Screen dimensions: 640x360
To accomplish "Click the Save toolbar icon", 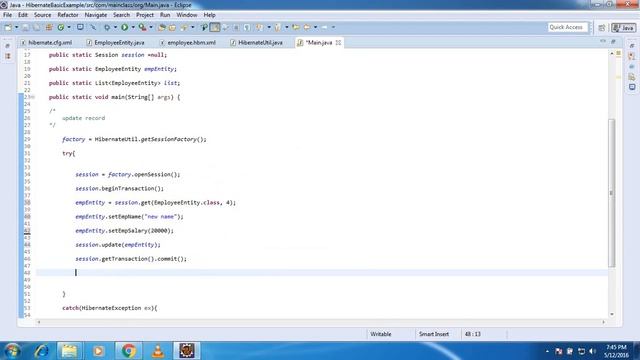I will [25, 27].
